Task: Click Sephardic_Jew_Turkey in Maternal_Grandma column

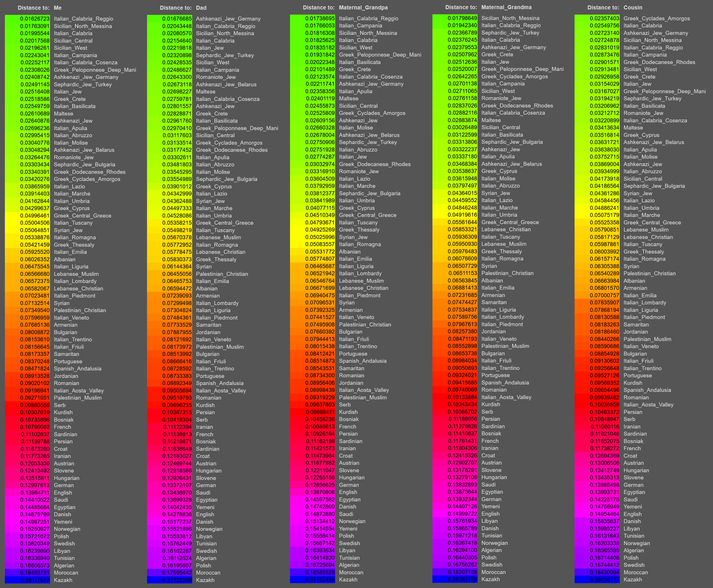Action: [510, 33]
